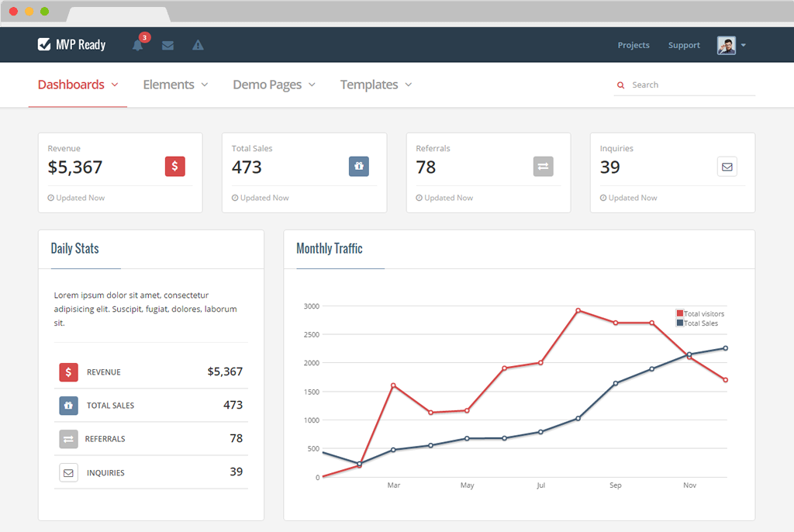Expand the Elements dropdown menu

click(175, 85)
